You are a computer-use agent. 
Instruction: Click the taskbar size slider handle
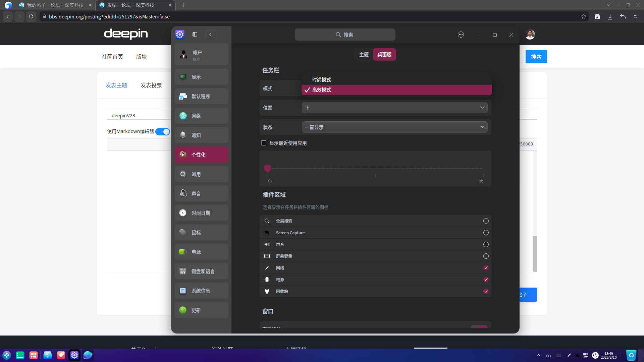pyautogui.click(x=267, y=168)
